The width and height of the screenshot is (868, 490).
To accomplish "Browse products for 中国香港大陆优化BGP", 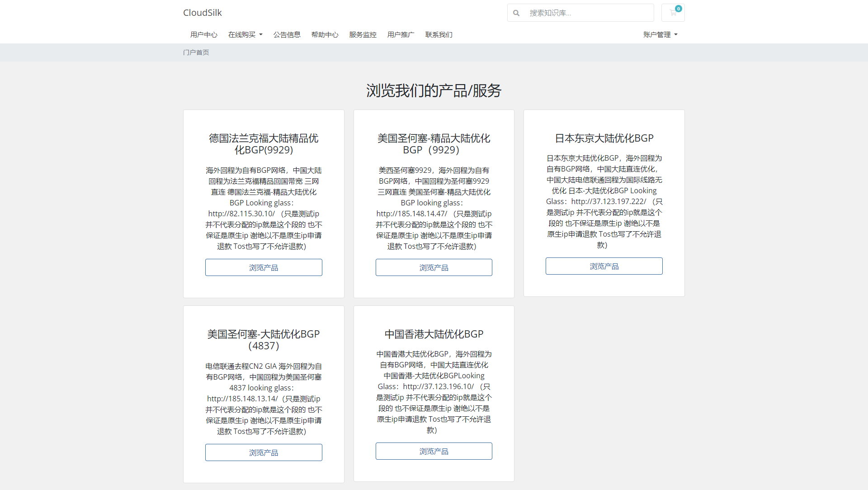I will pos(434,451).
